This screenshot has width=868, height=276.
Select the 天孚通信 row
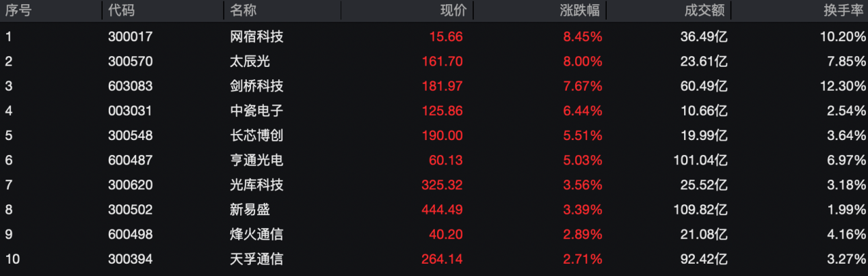coord(434,259)
